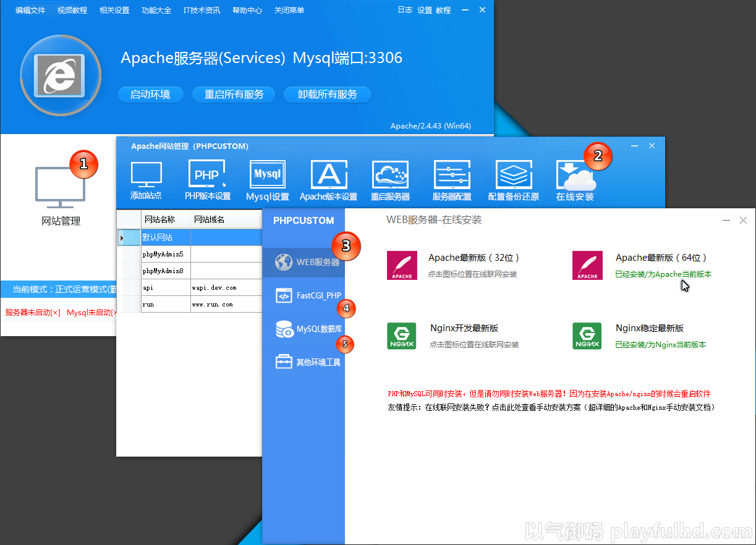Click the 添加站点 toolbar icon

(x=147, y=175)
